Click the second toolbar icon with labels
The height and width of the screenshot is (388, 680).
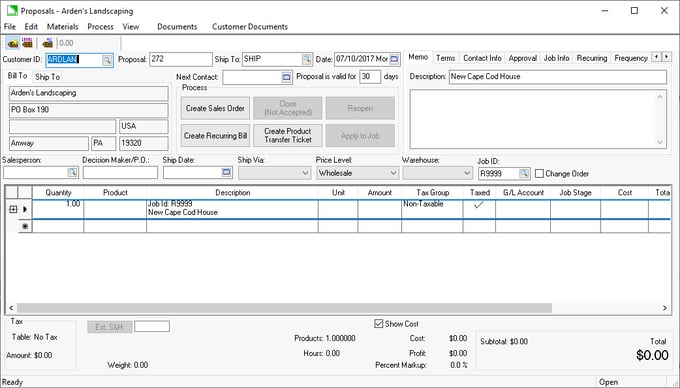(27, 42)
